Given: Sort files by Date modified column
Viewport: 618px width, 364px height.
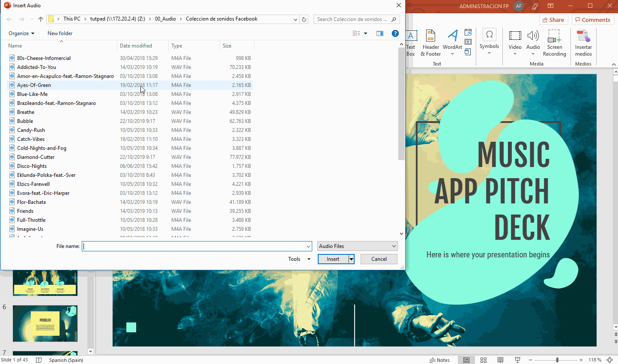Looking at the screenshot, I should point(136,46).
